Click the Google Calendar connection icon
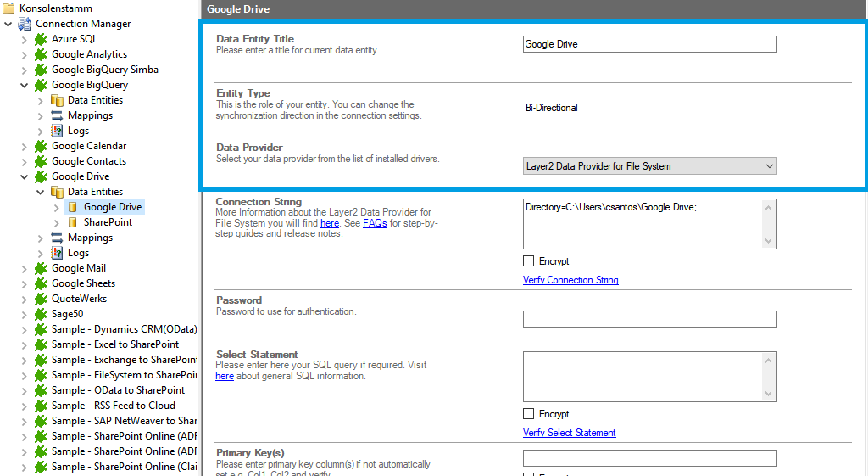Image resolution: width=868 pixels, height=476 pixels. point(41,146)
